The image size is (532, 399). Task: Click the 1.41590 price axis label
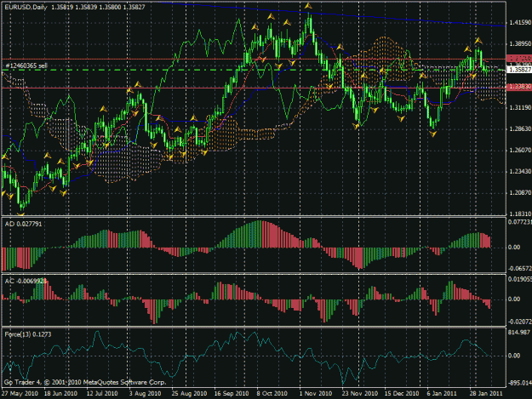pos(520,23)
